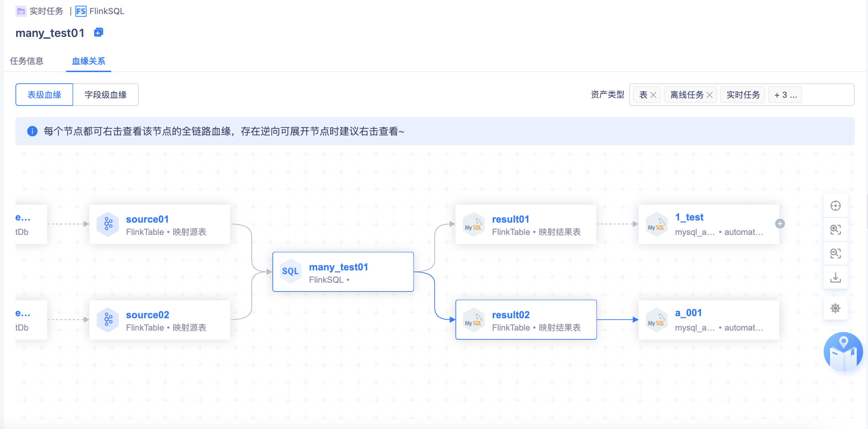The width and height of the screenshot is (868, 429).
Task: Click the MySQL icon on result01 node
Action: pyautogui.click(x=473, y=224)
